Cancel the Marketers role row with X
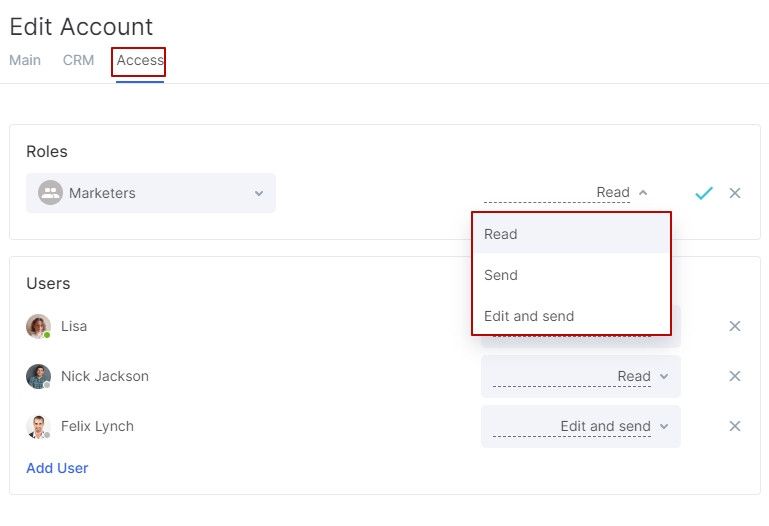This screenshot has width=769, height=526. click(735, 193)
